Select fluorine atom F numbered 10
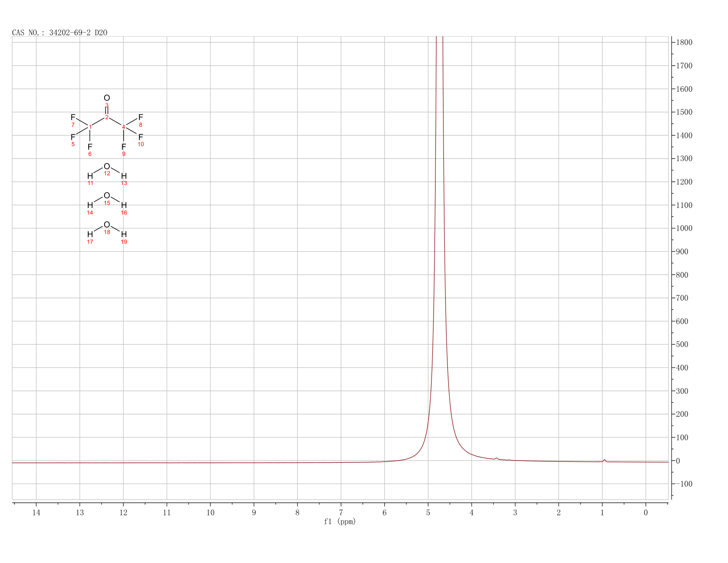 click(x=141, y=137)
